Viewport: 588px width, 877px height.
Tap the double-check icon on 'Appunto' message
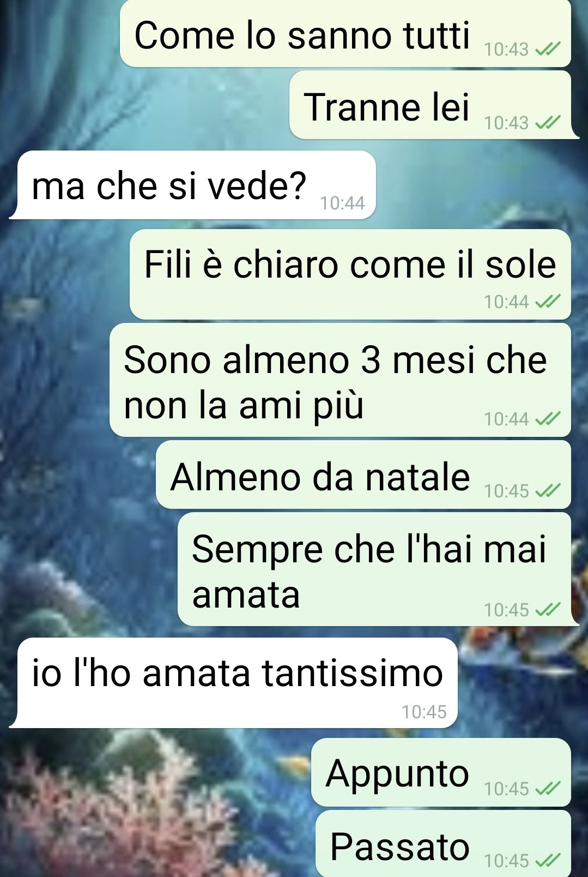pyautogui.click(x=547, y=789)
